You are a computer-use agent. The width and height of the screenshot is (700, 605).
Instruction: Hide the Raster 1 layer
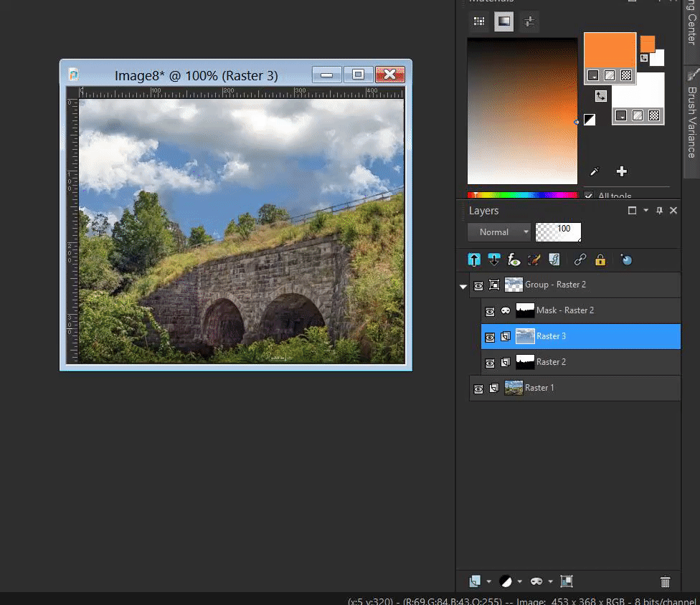(478, 389)
